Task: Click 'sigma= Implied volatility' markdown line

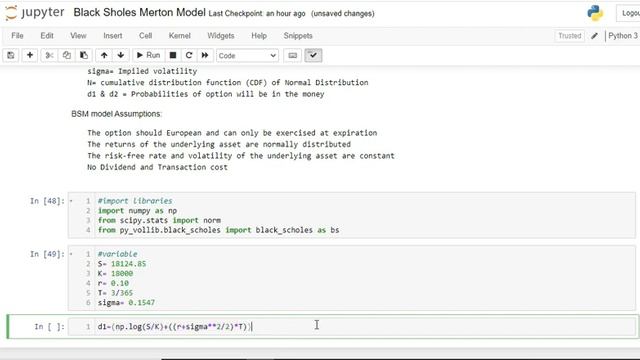Action: (142, 71)
